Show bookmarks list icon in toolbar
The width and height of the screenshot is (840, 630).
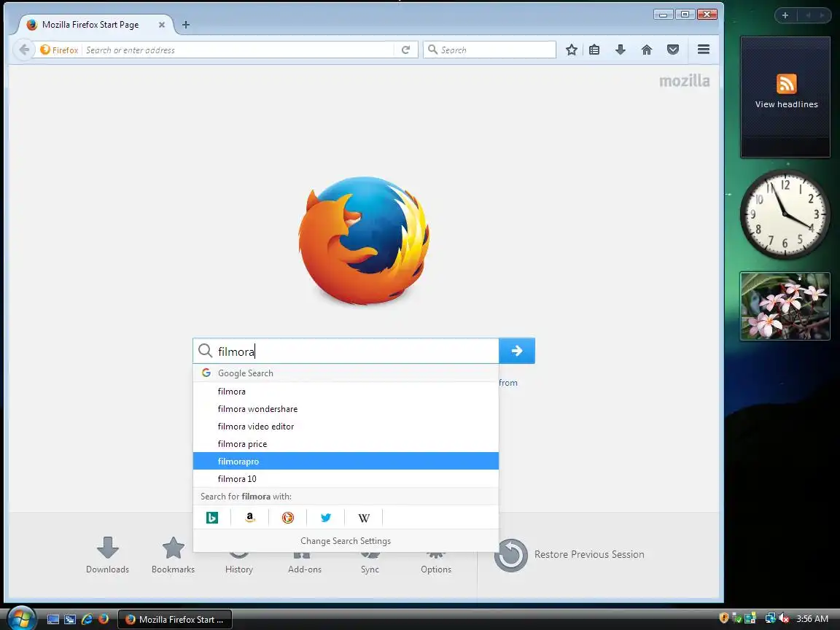click(x=594, y=50)
